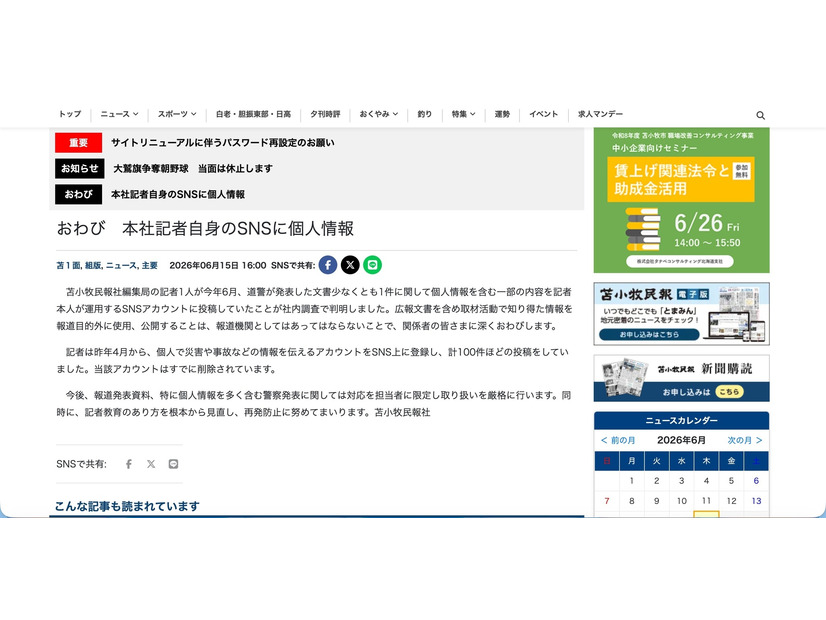
Task: Select June 10 in calendar
Action: click(682, 501)
